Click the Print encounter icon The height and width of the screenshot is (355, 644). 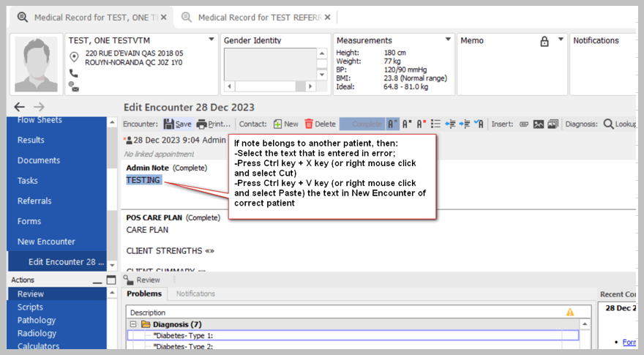coord(202,124)
